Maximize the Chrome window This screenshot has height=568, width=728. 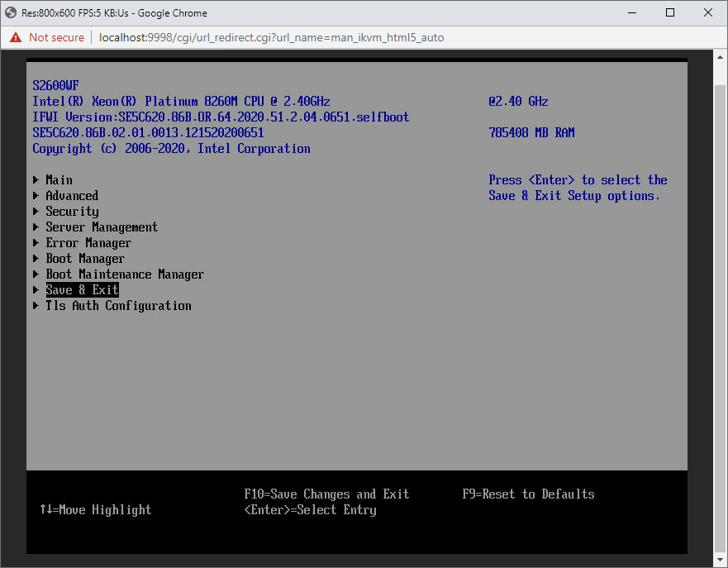(670, 12)
